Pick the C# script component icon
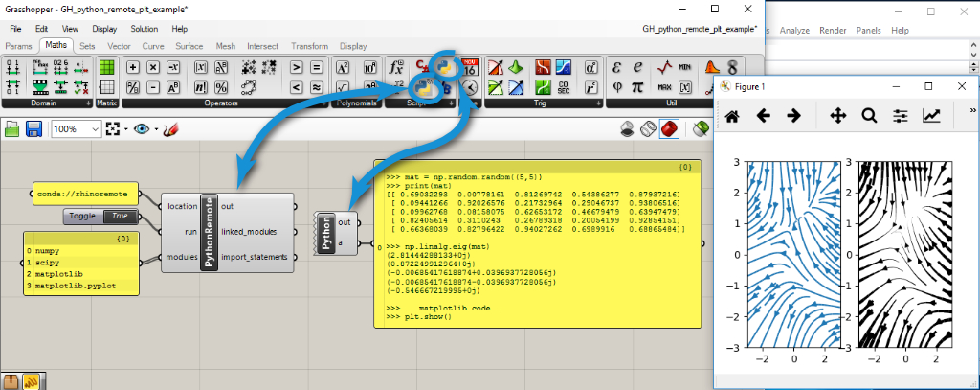Screen dimensions: 980x390 pos(422,66)
